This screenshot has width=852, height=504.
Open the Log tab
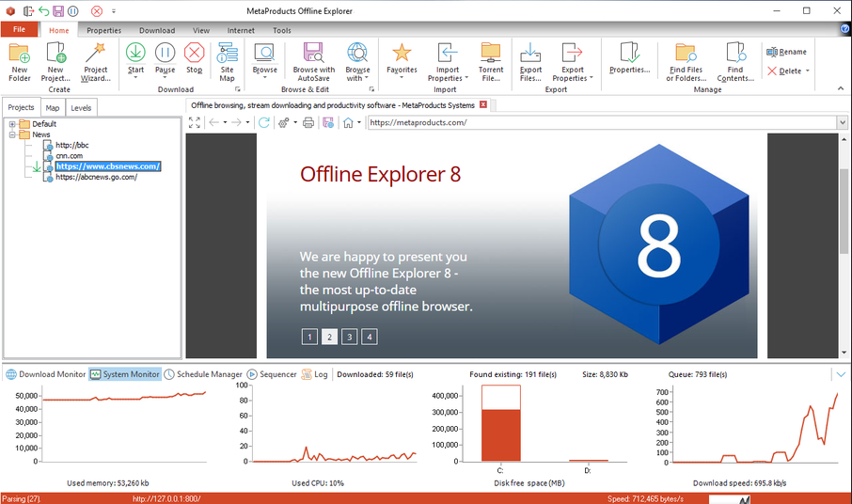pyautogui.click(x=315, y=374)
